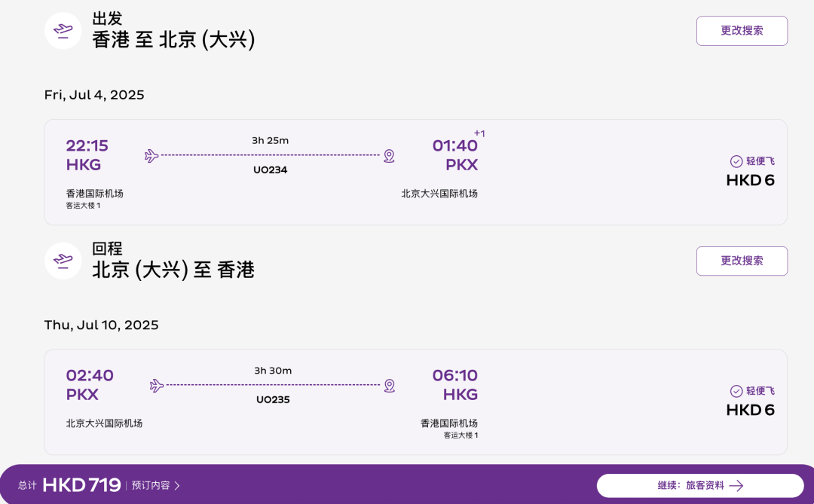Click the return plane icon beside 回程
This screenshot has width=814, height=504.
point(63,261)
